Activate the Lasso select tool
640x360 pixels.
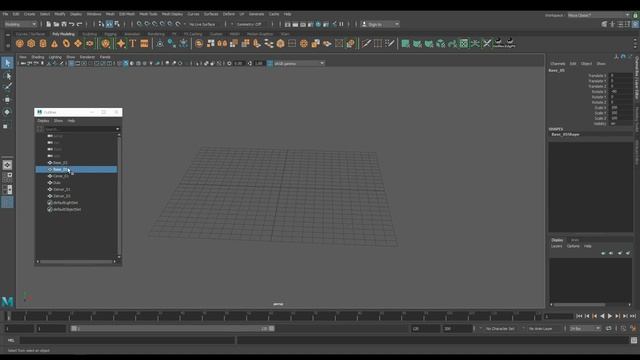[x=7, y=76]
